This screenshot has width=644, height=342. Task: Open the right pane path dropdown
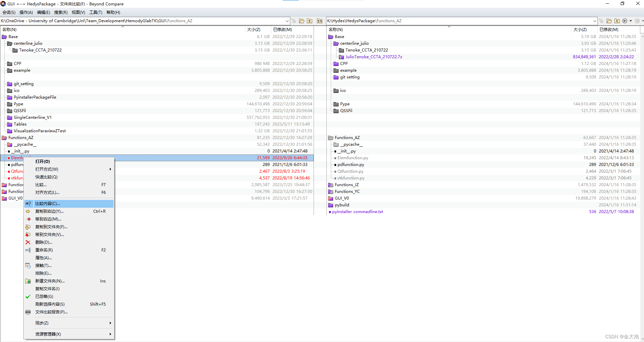[594, 21]
